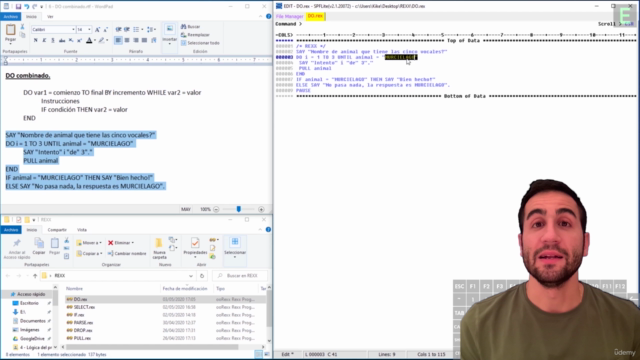This screenshot has width=640, height=360.
Task: Align text left in WordPad
Action: coord(118,40)
